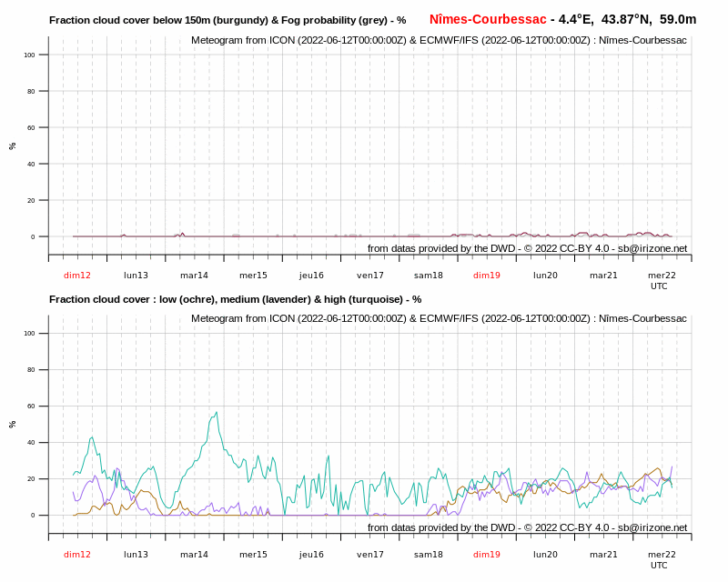Click the '%' y-axis label of the lower chart

[13, 424]
